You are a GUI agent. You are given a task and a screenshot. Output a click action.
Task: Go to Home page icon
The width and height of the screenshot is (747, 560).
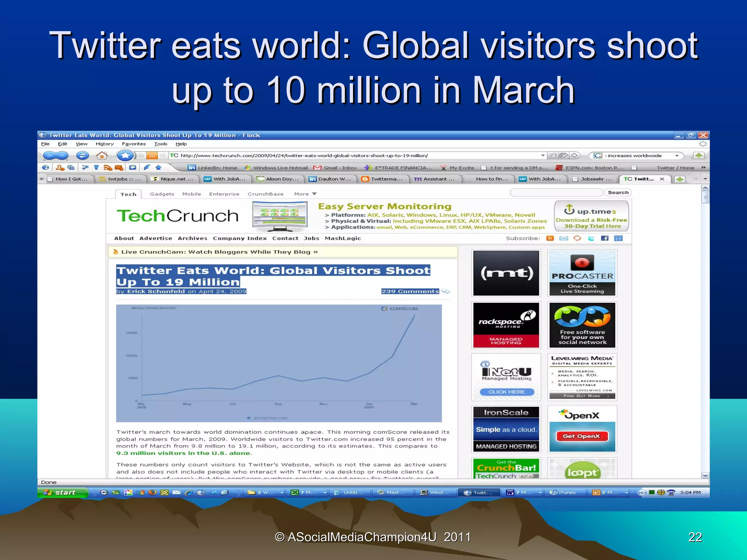(102, 156)
